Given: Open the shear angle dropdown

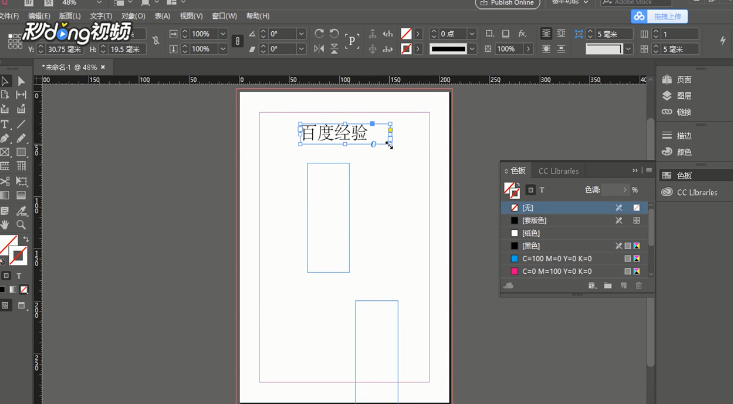Looking at the screenshot, I should [x=302, y=49].
